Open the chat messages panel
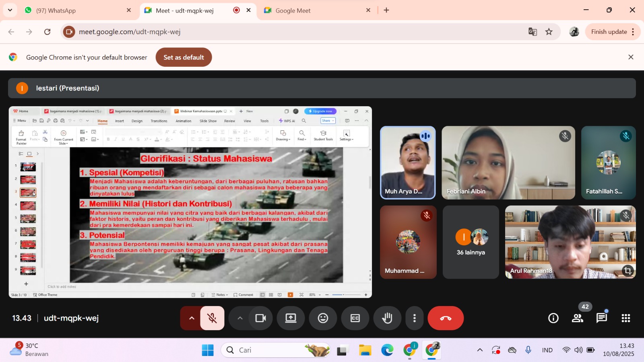Image resolution: width=644 pixels, height=362 pixels. (x=602, y=318)
